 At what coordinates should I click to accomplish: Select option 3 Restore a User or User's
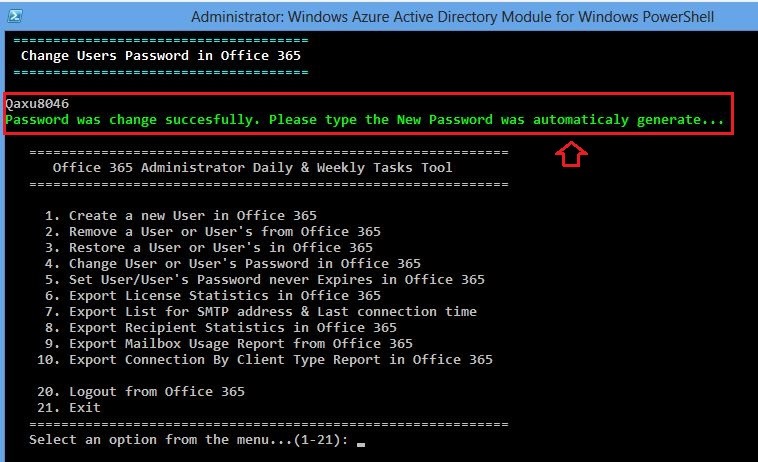[208, 247]
